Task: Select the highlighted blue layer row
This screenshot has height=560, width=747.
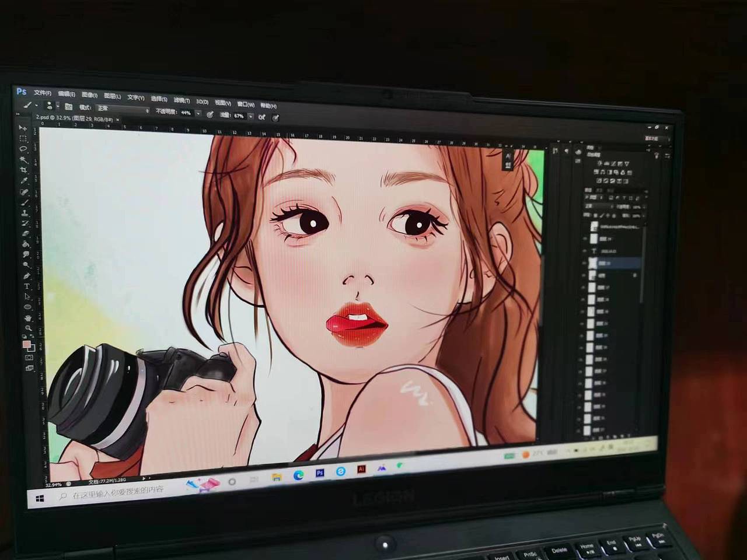Action: click(x=615, y=263)
